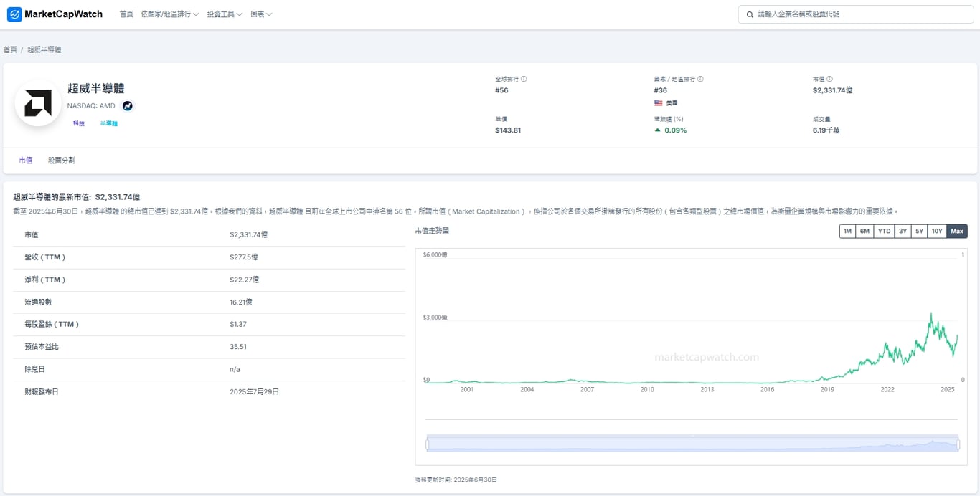
Task: Click the 營收 (TTM) row label
Action: tap(45, 257)
